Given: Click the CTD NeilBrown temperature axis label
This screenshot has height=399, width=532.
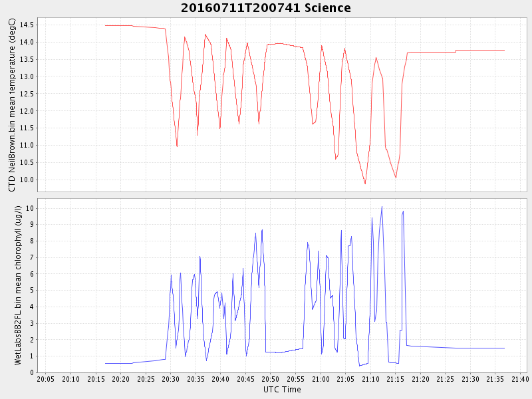Looking at the screenshot, I should [x=12, y=105].
